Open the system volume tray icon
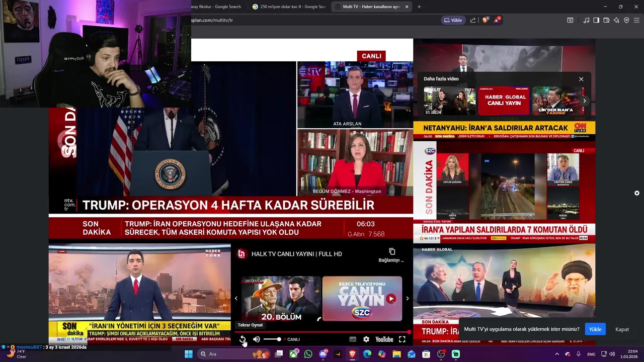This screenshot has height=362, width=644. coord(612,354)
